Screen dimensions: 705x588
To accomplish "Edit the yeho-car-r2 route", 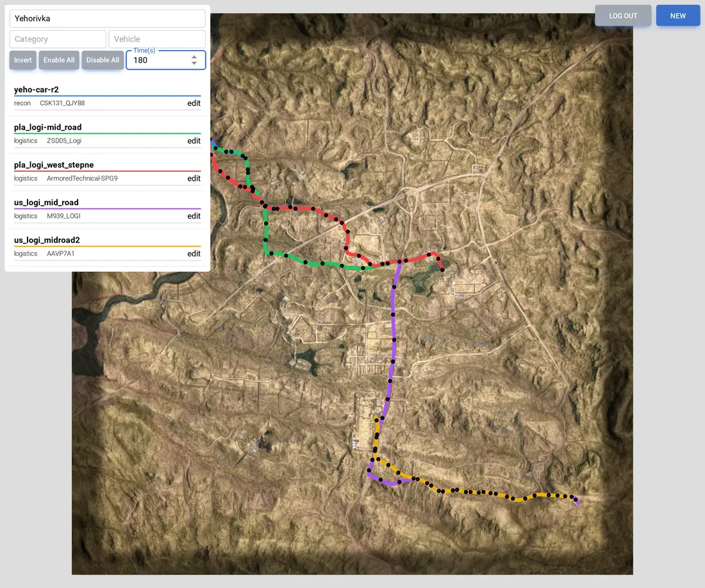I will (194, 103).
